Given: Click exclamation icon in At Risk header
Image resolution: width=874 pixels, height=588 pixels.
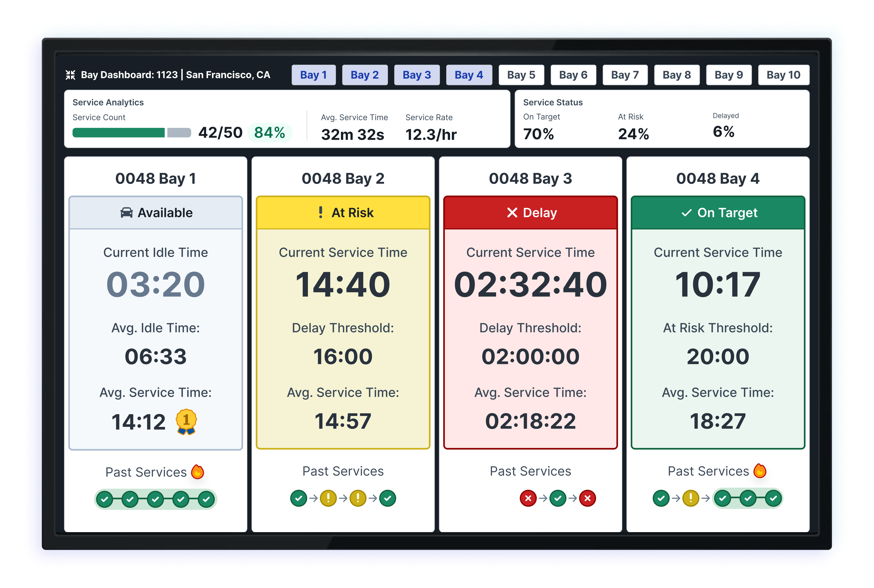Looking at the screenshot, I should coord(321,212).
